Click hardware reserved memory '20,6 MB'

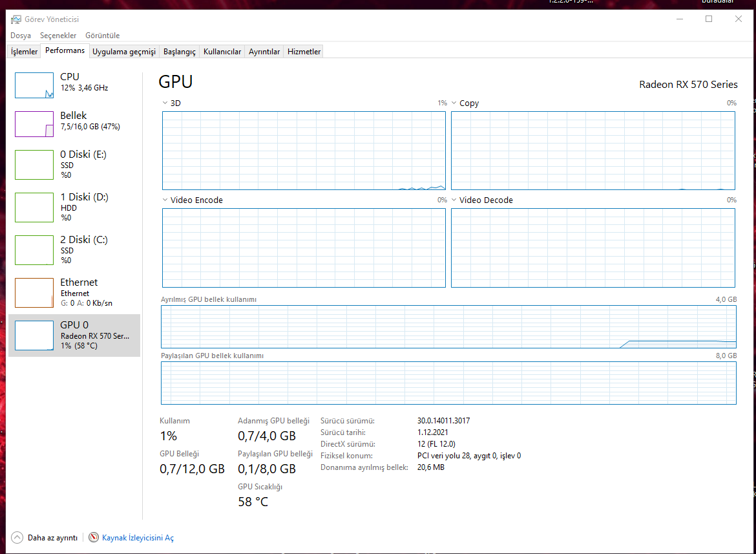click(x=430, y=467)
